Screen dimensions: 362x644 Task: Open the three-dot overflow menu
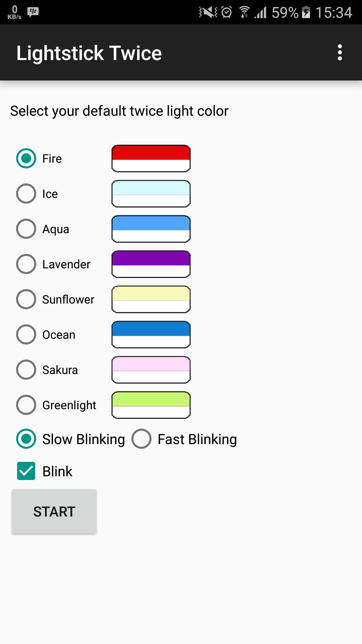coord(340,53)
